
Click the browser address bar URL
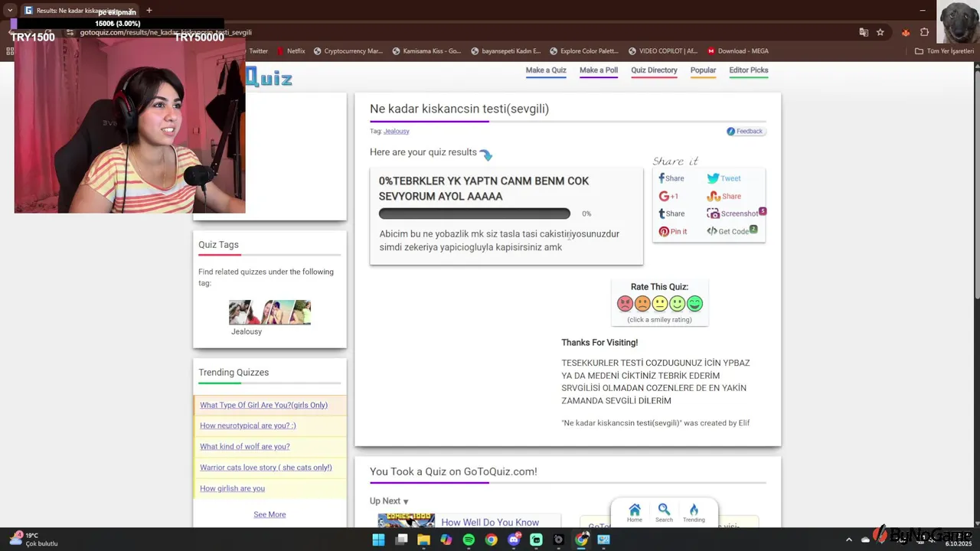[165, 32]
